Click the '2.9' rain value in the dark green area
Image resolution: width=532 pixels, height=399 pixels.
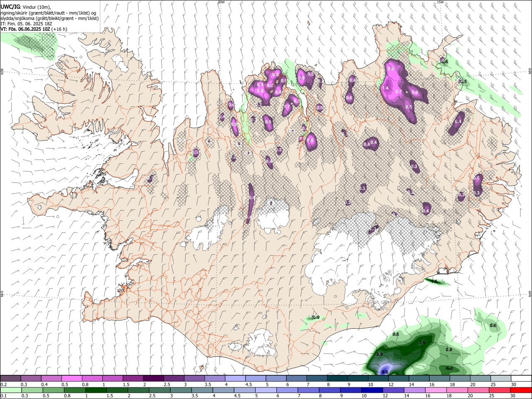(x=379, y=354)
